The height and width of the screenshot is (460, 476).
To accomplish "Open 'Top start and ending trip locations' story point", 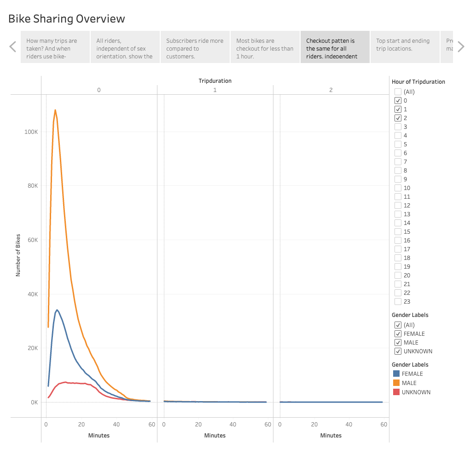I will [x=405, y=47].
